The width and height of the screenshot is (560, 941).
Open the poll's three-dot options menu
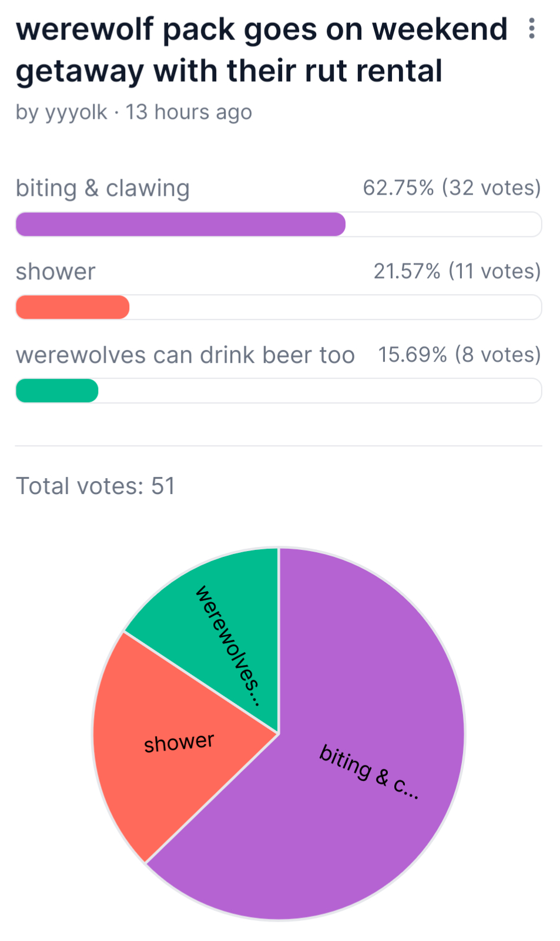531,28
